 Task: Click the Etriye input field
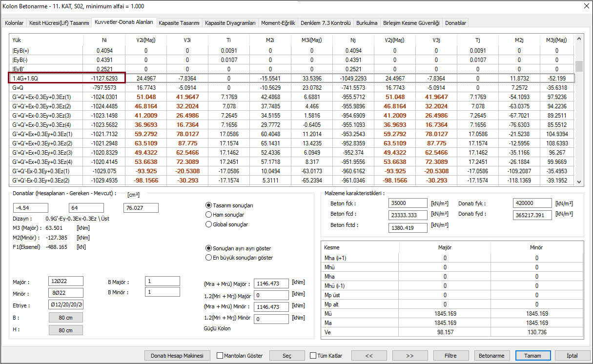pos(66,305)
